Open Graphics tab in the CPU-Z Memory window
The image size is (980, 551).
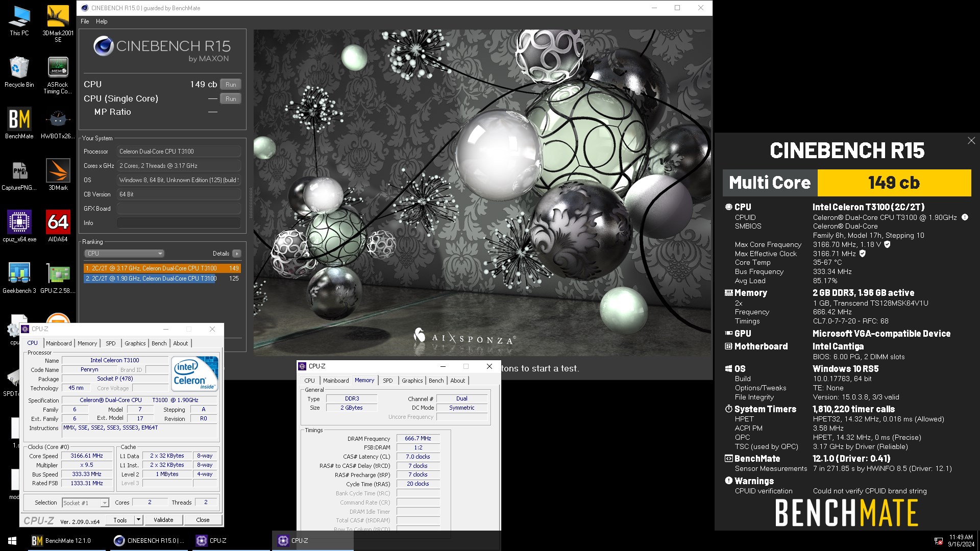[412, 381]
